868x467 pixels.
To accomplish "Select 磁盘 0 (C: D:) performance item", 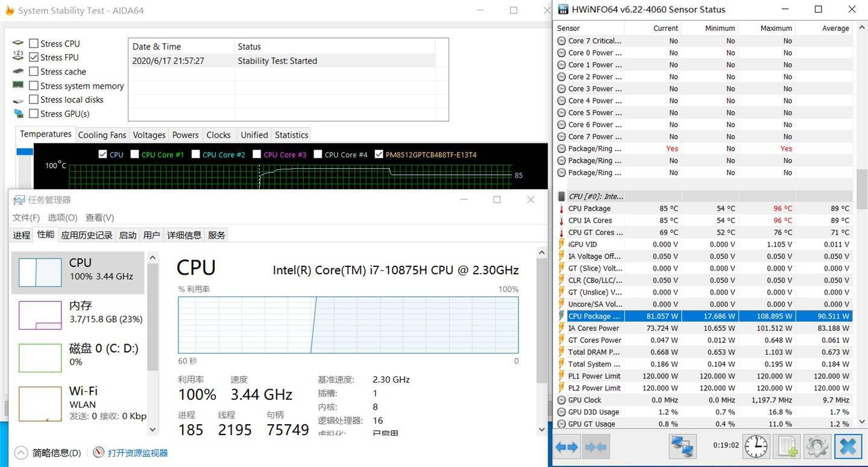I will 78,358.
